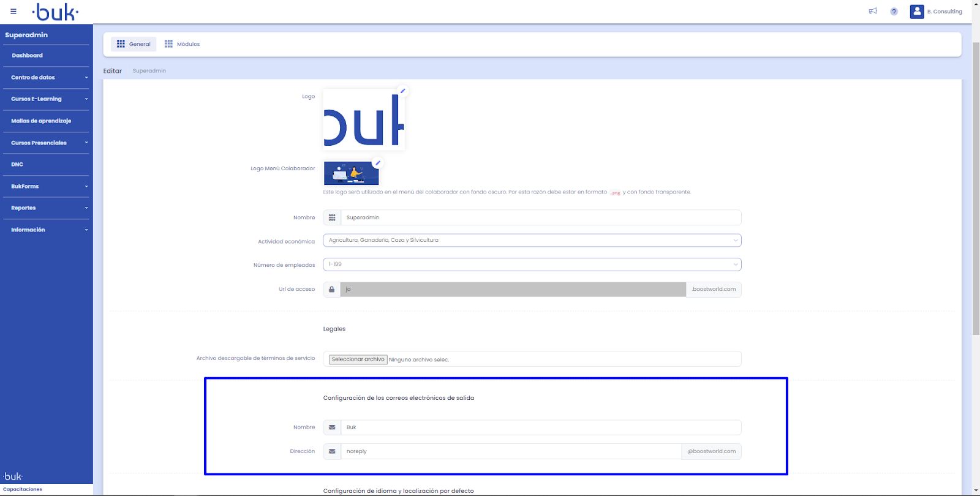
Task: Edit the Logo Menú Colaborador image pencil
Action: [378, 163]
